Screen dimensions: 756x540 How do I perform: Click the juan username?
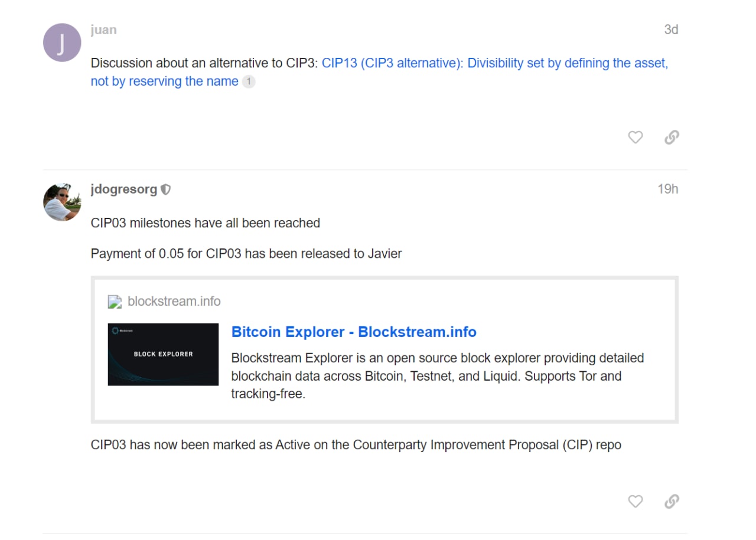coord(103,30)
